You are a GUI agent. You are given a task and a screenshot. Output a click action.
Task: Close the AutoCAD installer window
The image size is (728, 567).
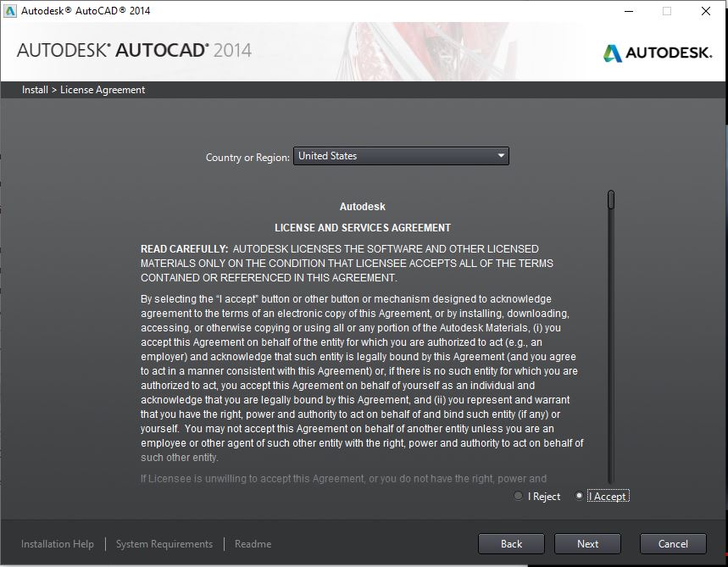[x=706, y=11]
